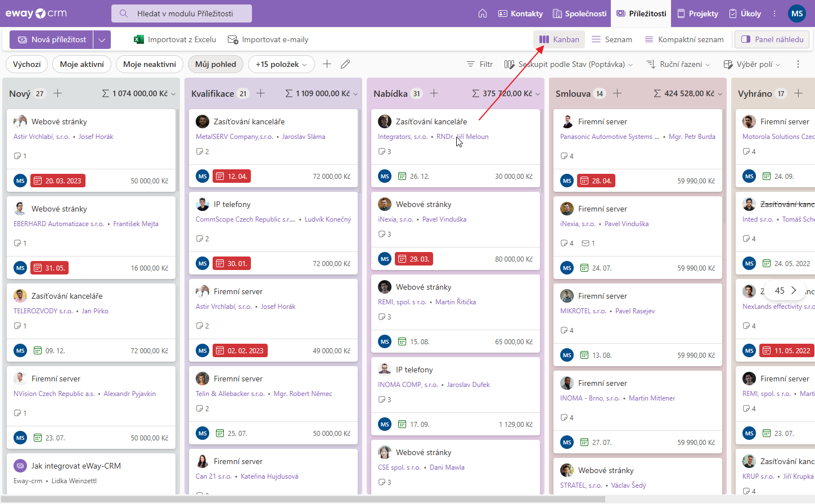The height and width of the screenshot is (504, 815).
Task: Open company link Integrators, s.r.o.
Action: coord(403,137)
